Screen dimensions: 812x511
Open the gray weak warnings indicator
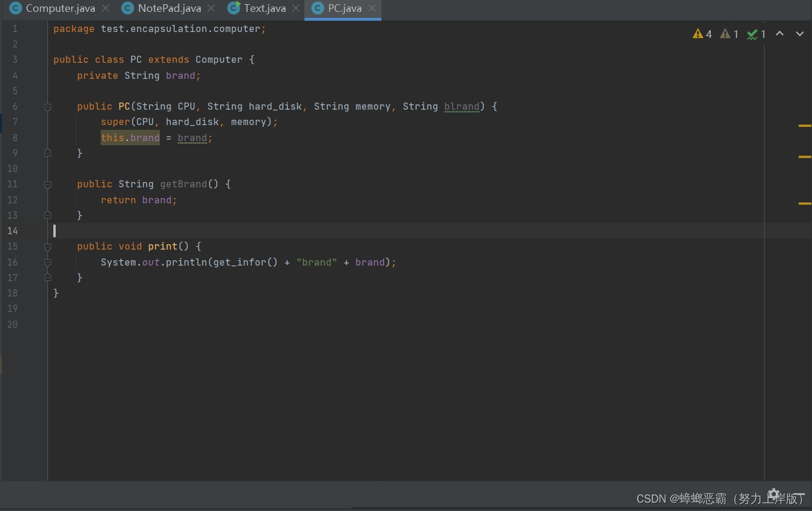[729, 34]
